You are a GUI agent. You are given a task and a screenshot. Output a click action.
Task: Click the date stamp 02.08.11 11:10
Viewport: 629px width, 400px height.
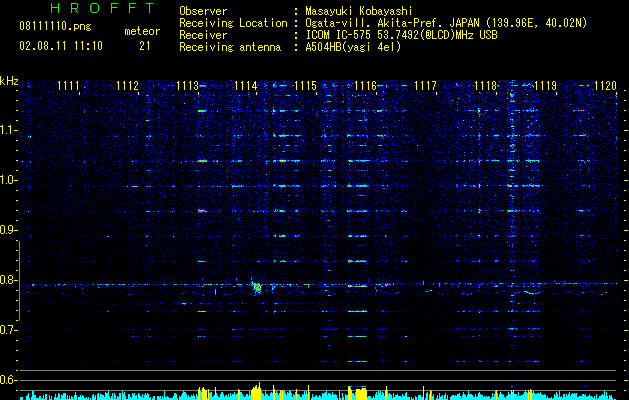(61, 46)
